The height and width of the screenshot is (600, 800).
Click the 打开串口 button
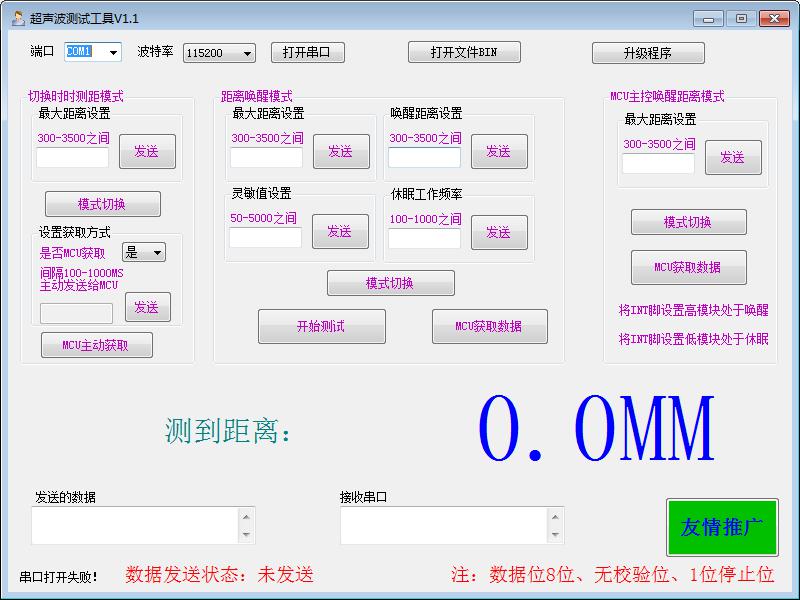309,52
